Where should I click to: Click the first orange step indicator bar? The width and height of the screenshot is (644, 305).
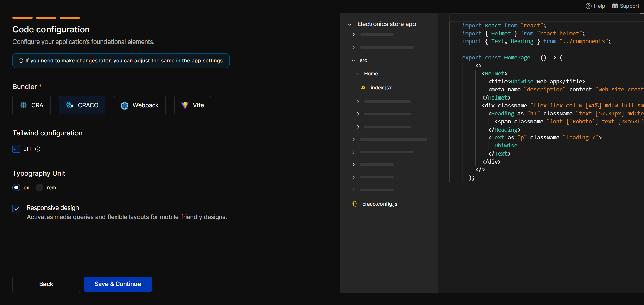point(23,18)
